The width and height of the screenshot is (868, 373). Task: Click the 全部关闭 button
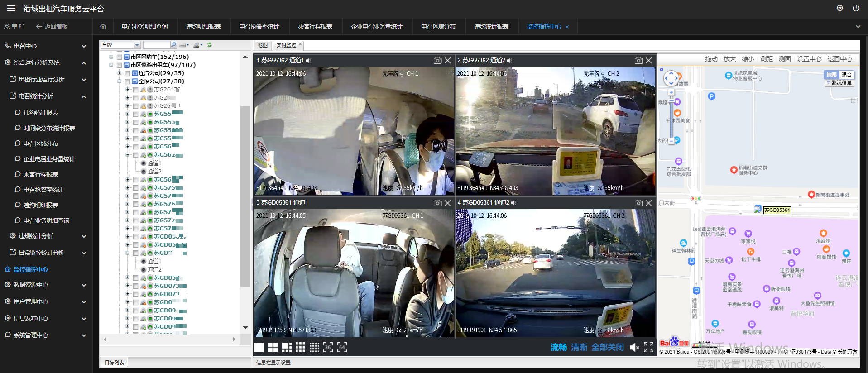[x=607, y=347]
